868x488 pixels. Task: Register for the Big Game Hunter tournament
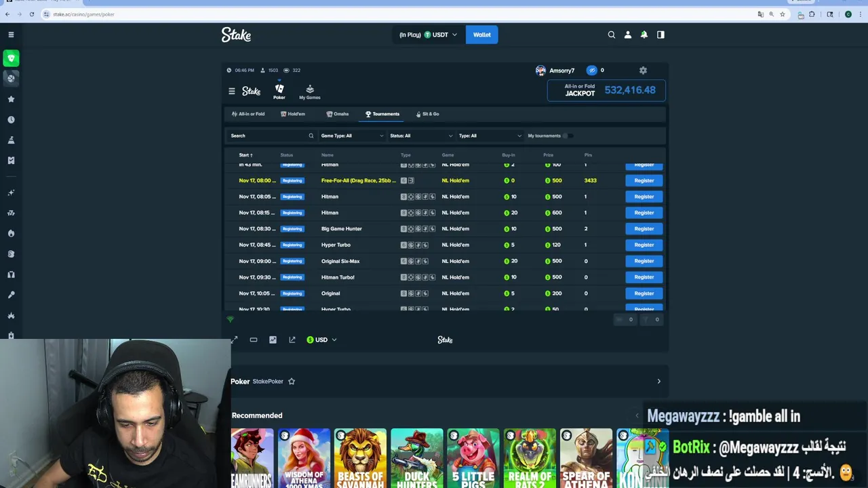[644, 228]
